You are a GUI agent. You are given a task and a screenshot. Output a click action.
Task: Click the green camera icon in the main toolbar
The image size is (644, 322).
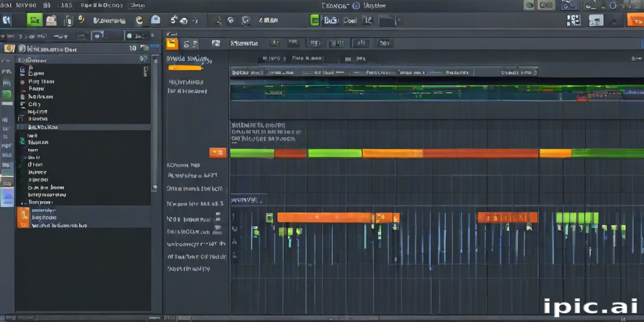pyautogui.click(x=35, y=19)
